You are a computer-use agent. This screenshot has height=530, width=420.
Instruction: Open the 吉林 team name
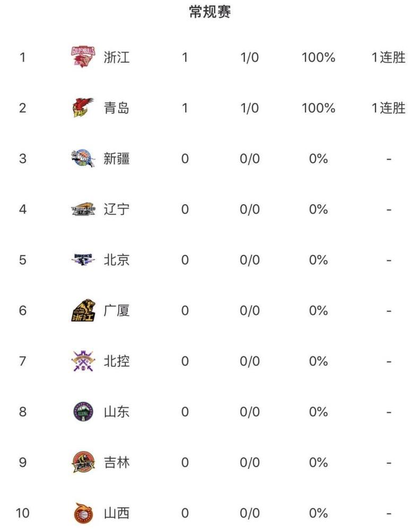click(116, 462)
